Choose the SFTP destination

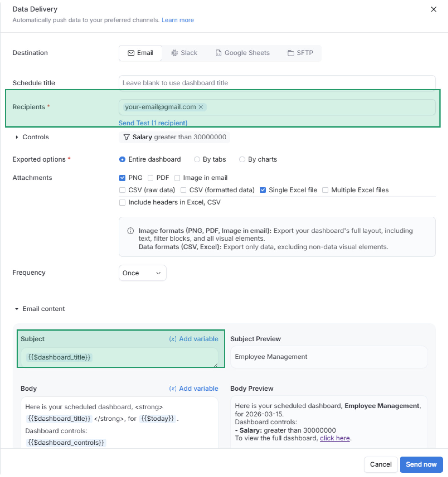pyautogui.click(x=300, y=53)
